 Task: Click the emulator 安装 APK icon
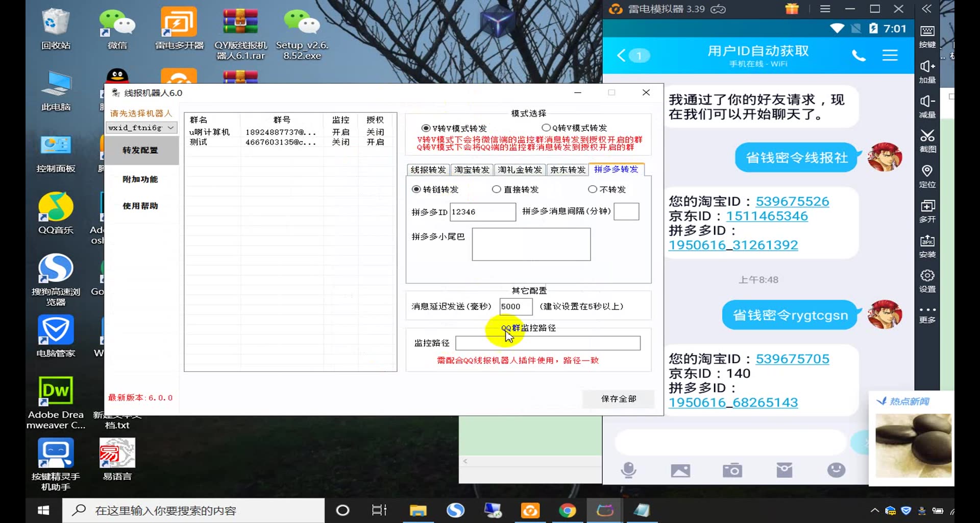927,246
